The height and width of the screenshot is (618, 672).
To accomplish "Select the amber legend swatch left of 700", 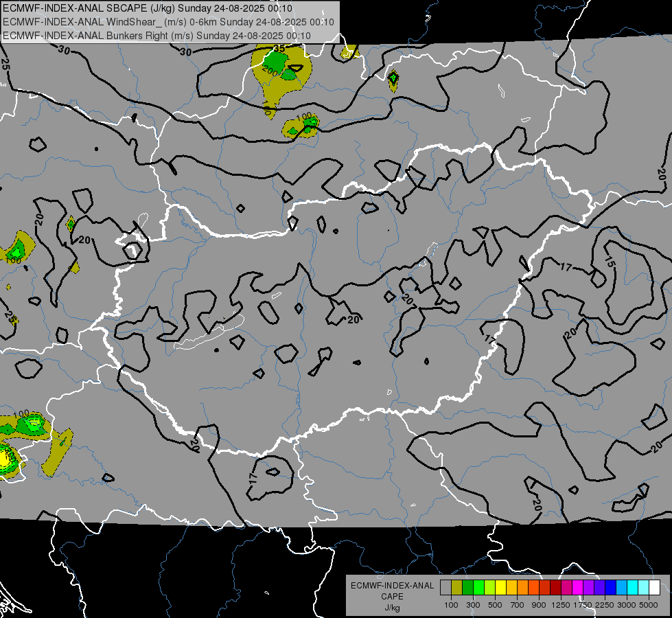I will coord(511,587).
